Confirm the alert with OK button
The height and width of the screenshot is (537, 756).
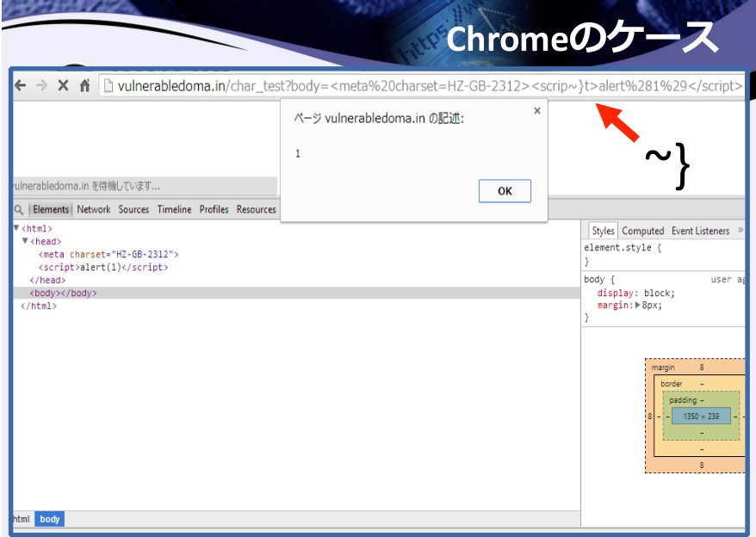[505, 191]
